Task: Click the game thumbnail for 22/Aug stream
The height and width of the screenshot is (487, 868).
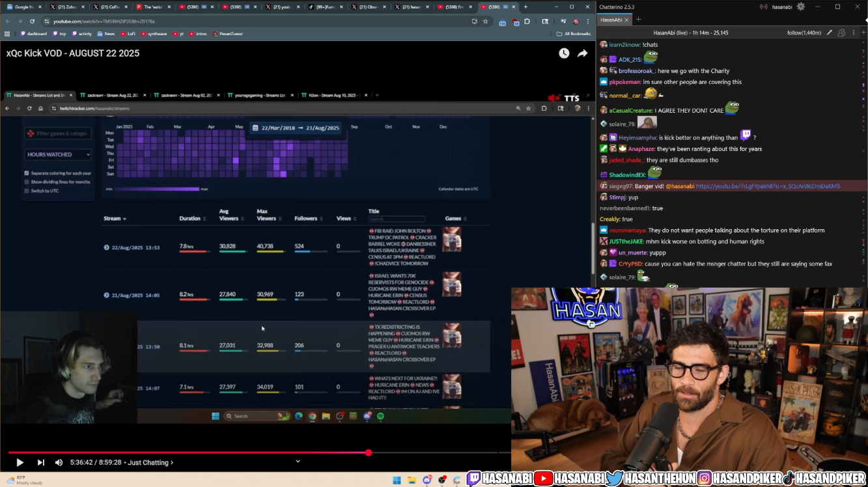Action: pos(452,240)
